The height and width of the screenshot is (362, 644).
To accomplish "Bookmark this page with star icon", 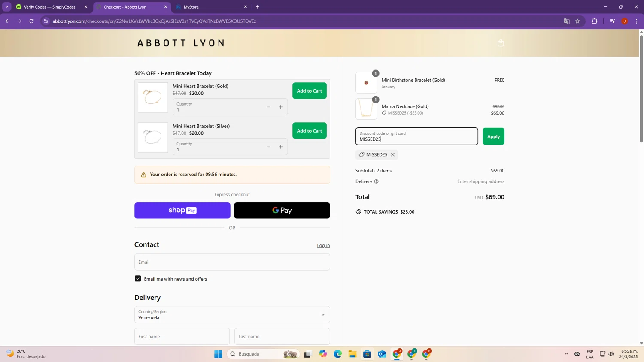I will [x=578, y=21].
